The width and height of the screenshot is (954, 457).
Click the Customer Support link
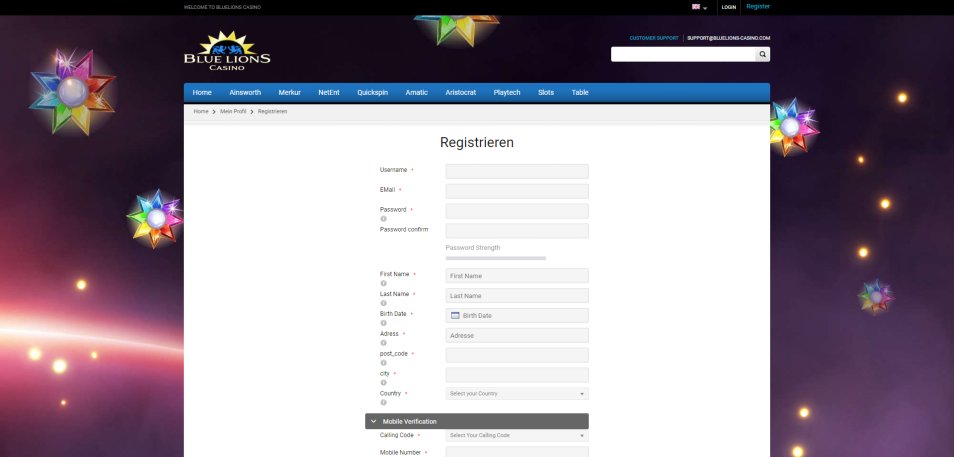click(x=654, y=38)
